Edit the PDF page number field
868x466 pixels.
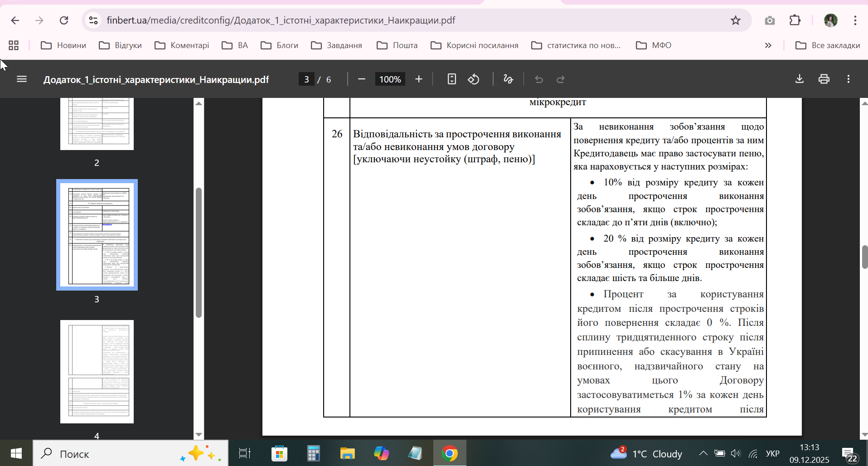point(306,79)
